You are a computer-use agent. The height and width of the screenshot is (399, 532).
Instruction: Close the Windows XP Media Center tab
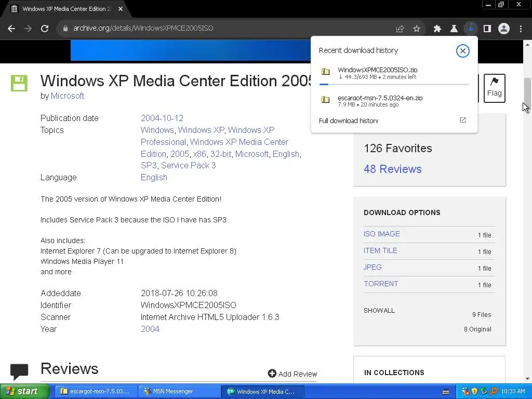[121, 9]
